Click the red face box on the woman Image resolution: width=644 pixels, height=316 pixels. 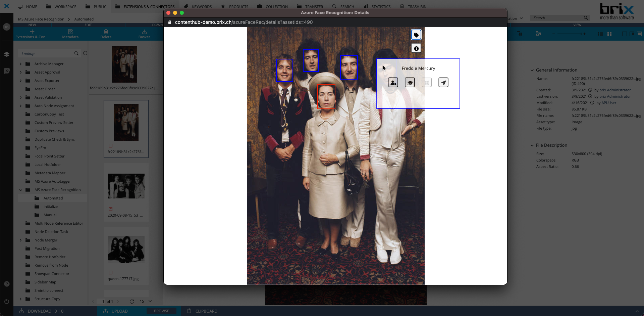point(326,97)
